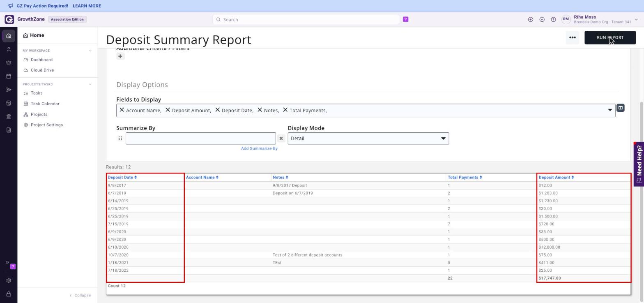The width and height of the screenshot is (644, 303).
Task: Open Reports document icon in left rail
Action: coord(9,130)
